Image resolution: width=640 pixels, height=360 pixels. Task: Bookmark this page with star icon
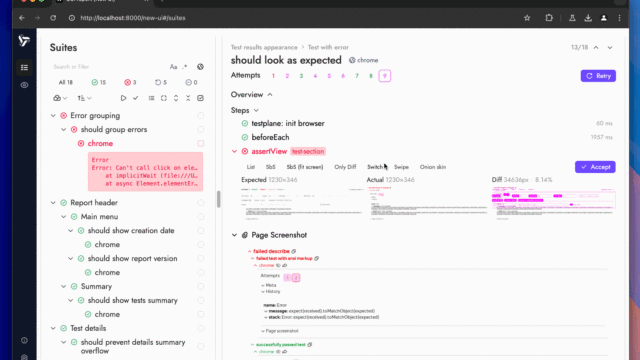[x=527, y=18]
